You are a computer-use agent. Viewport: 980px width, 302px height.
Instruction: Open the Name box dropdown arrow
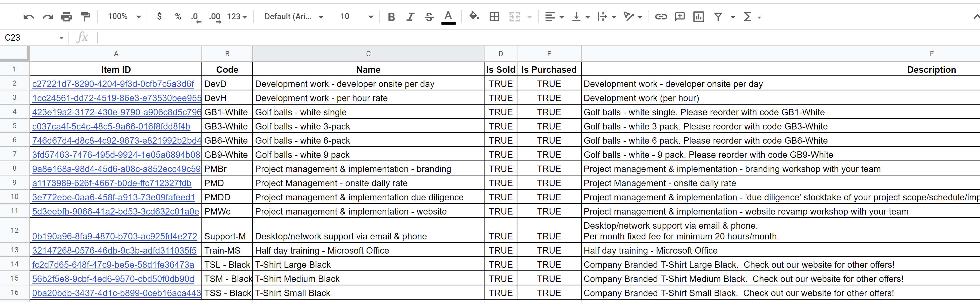click(61, 38)
